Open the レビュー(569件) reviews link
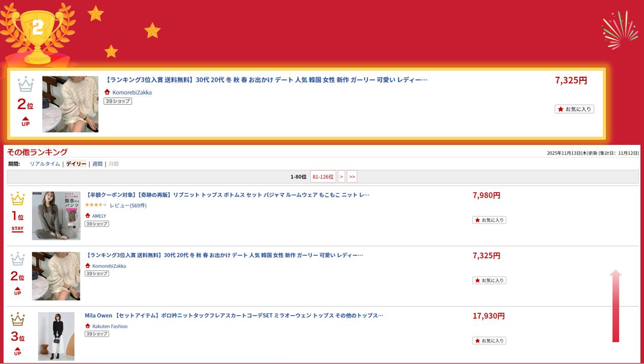 (x=128, y=205)
